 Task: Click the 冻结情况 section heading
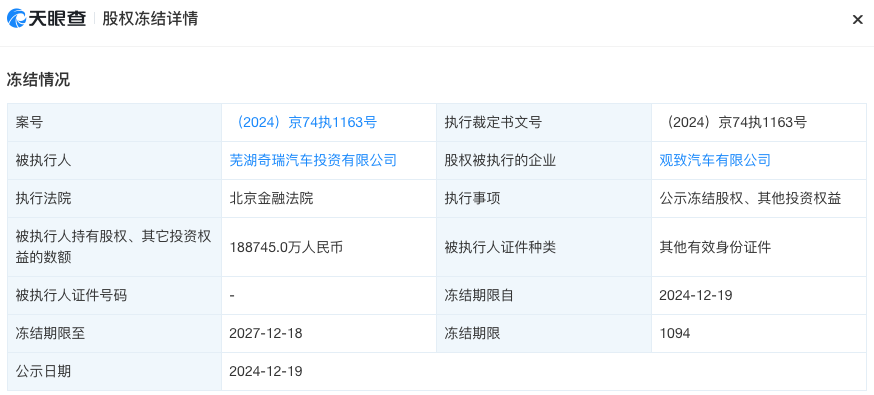tap(38, 79)
